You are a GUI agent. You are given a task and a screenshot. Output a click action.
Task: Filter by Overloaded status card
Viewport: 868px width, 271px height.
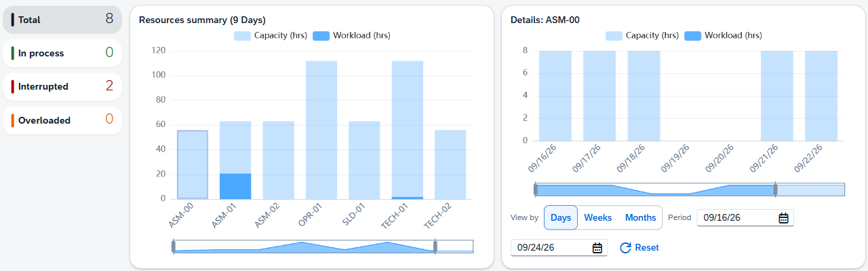[62, 120]
